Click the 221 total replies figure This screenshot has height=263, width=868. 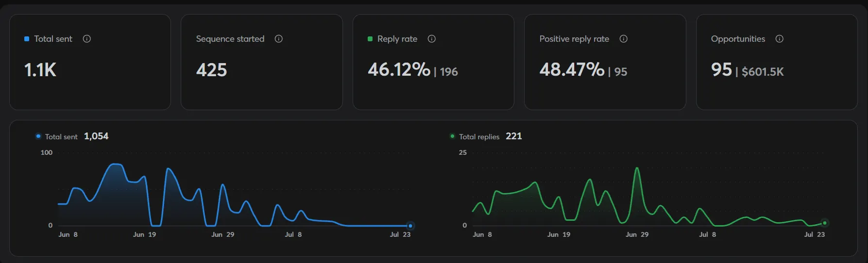tap(514, 136)
